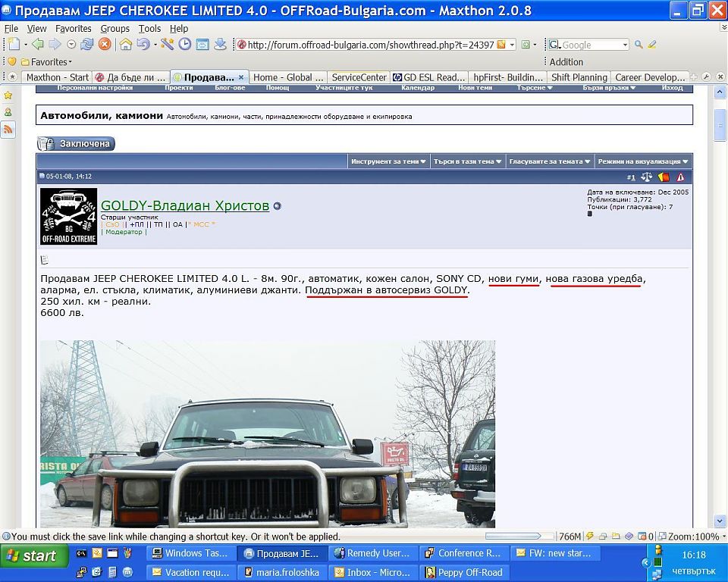728x582 pixels.
Task: Click the status bar Zoom:100% control
Action: [693, 537]
